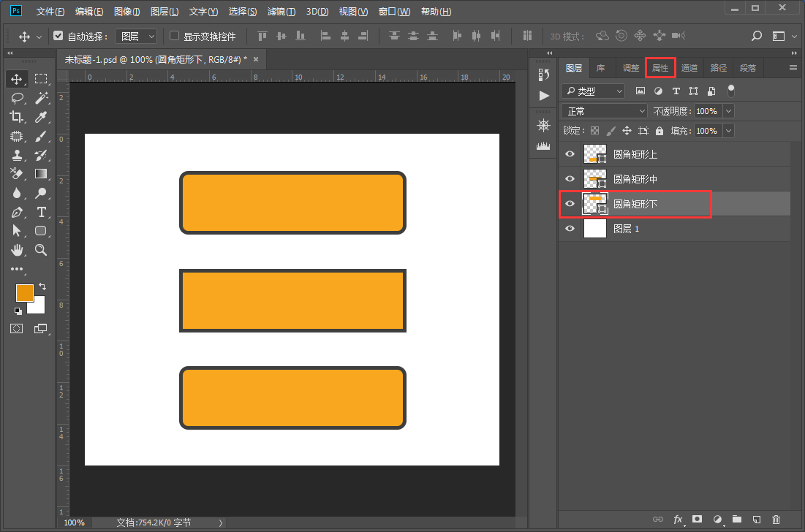
Task: Hide the 圆角矩形上 layer
Action: coord(571,154)
